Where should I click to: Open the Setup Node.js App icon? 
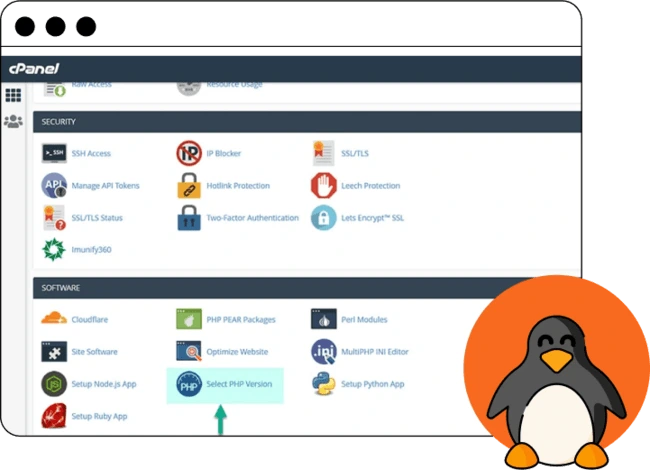coord(54,384)
